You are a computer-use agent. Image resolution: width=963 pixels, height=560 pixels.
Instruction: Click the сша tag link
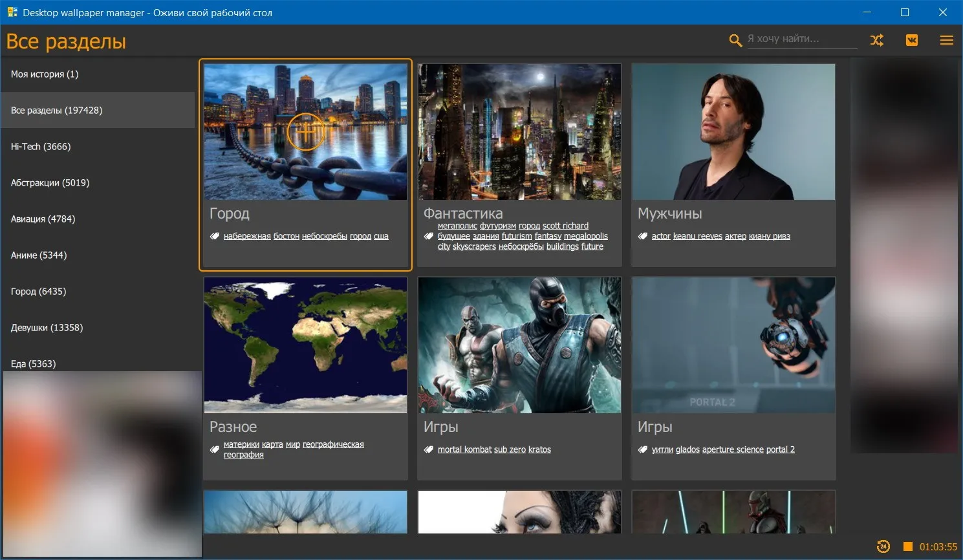pos(381,236)
